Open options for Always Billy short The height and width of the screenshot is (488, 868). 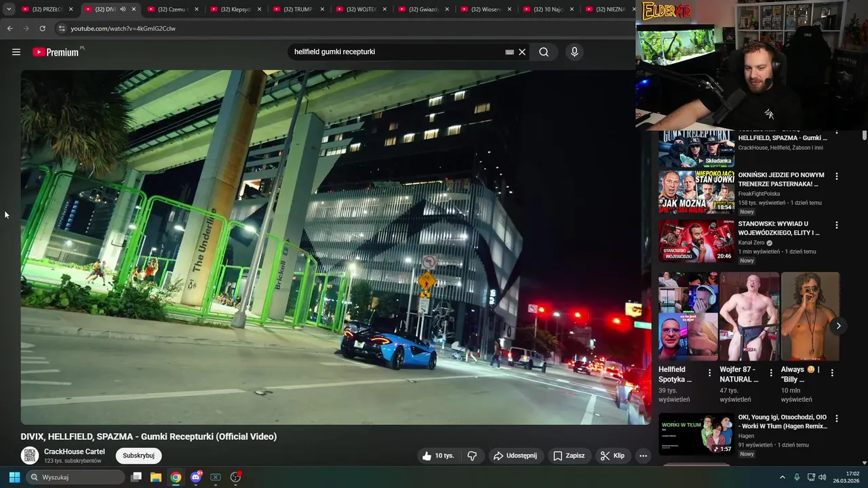coord(832,373)
